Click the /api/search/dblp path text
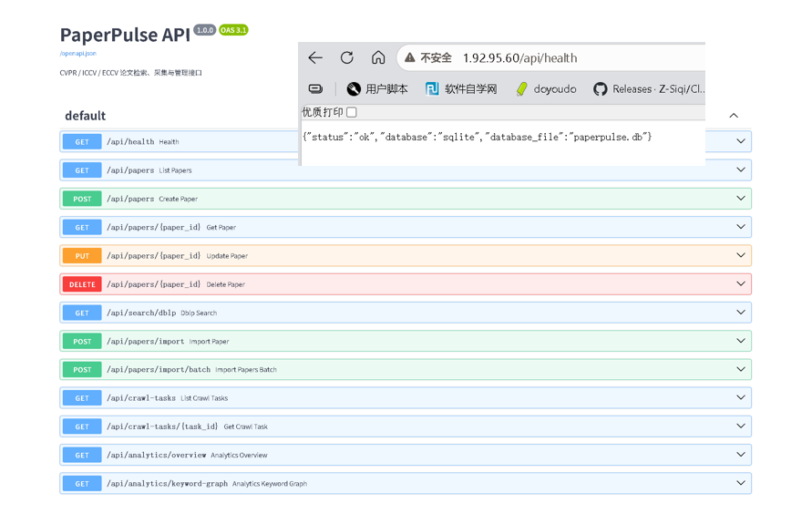The image size is (812, 524). (x=141, y=313)
